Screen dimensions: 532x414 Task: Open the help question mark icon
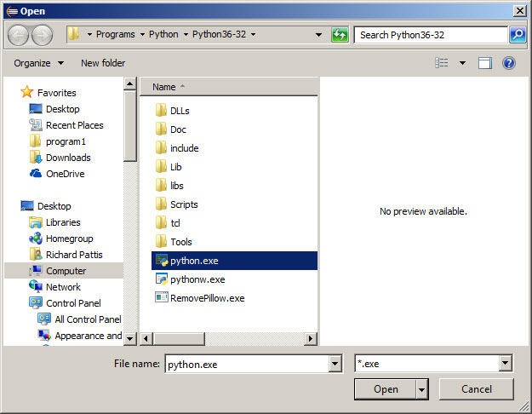[x=508, y=63]
